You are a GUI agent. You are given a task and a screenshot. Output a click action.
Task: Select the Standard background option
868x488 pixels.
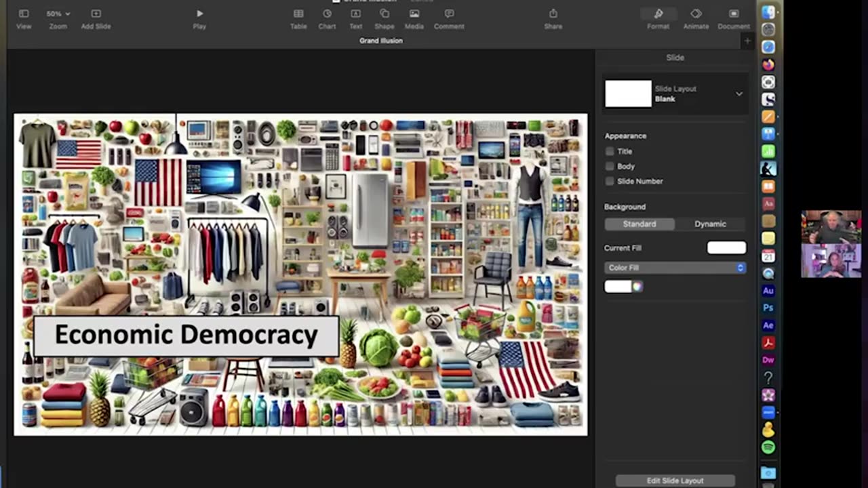(x=639, y=224)
